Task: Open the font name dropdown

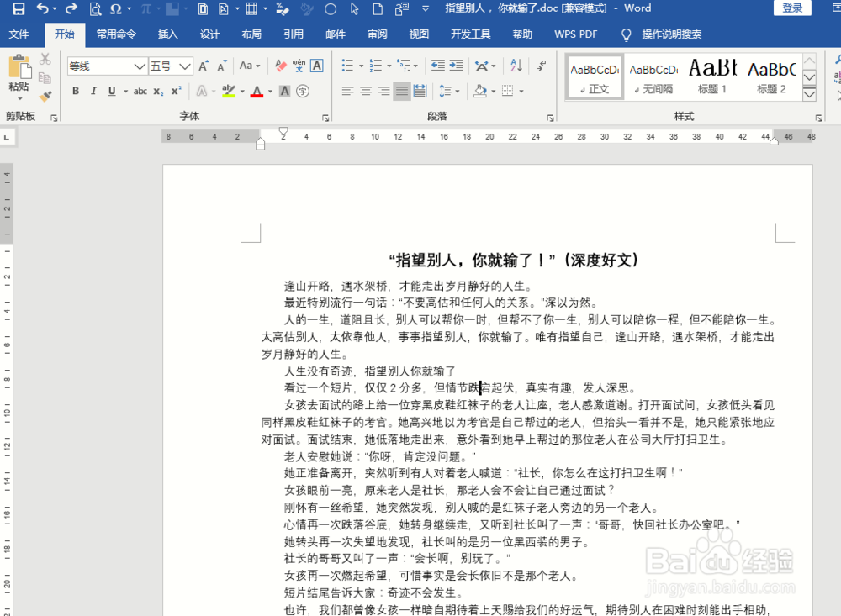Action: (x=139, y=66)
